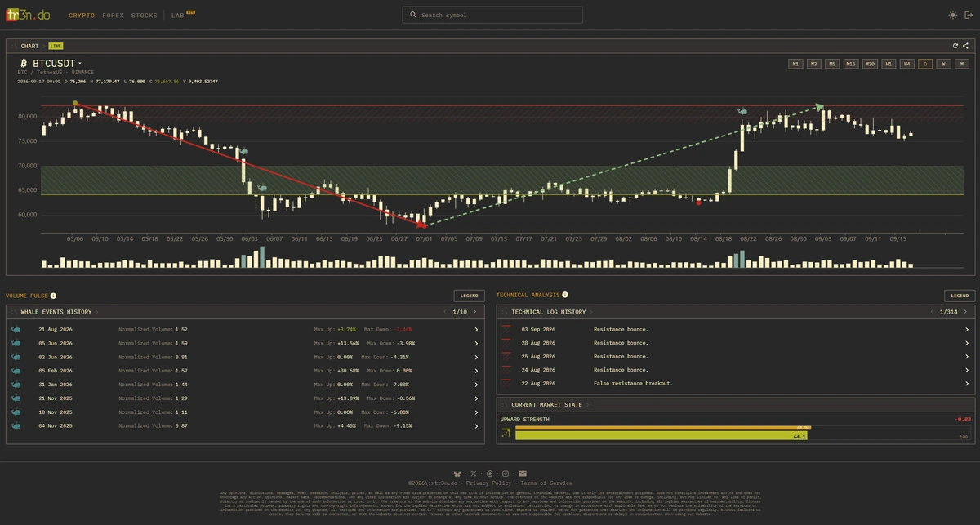Viewport: 980px width, 525px height.
Task: Click whale icon for 02 Jun 2026 event
Action: pyautogui.click(x=16, y=357)
